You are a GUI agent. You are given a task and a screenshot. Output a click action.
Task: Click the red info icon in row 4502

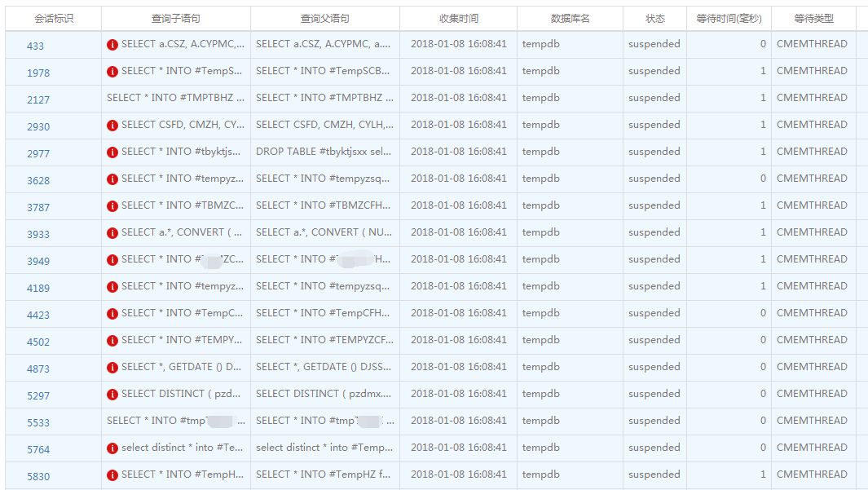click(112, 341)
